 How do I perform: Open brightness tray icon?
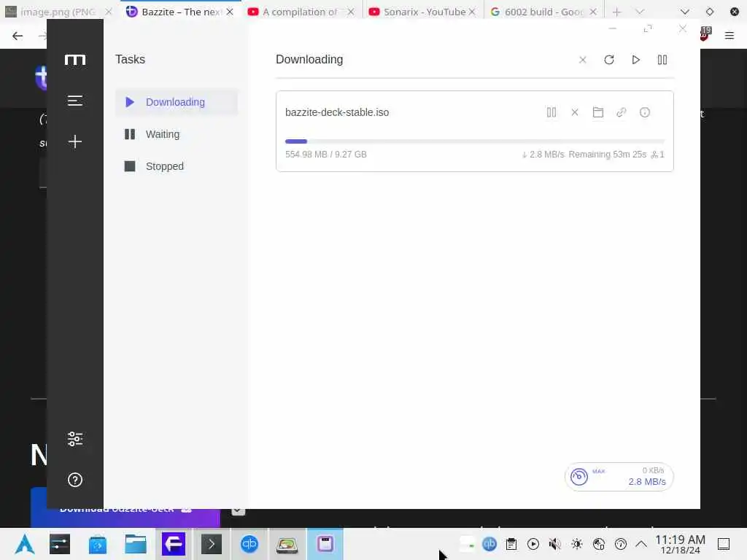click(577, 544)
